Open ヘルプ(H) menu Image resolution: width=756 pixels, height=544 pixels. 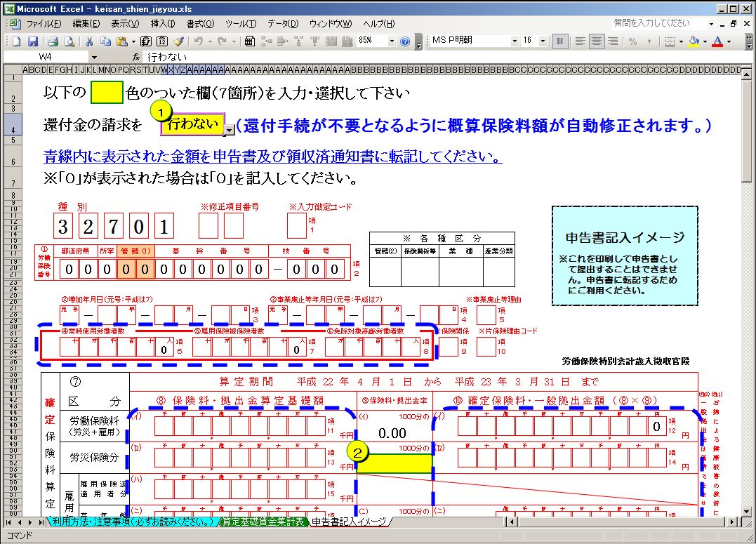tap(379, 23)
